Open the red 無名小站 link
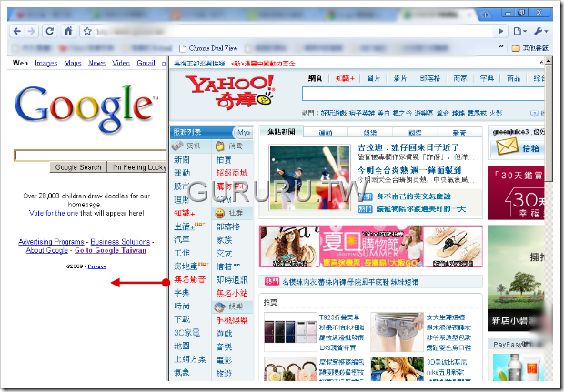 click(x=232, y=293)
